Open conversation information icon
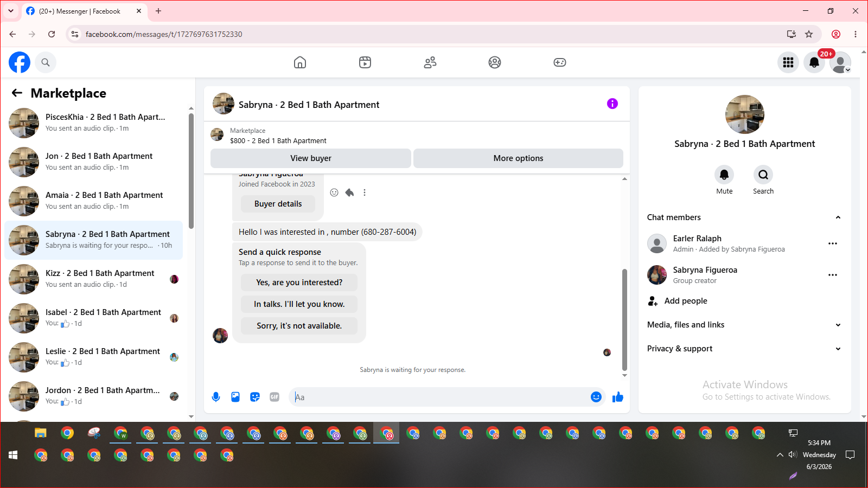 [612, 104]
